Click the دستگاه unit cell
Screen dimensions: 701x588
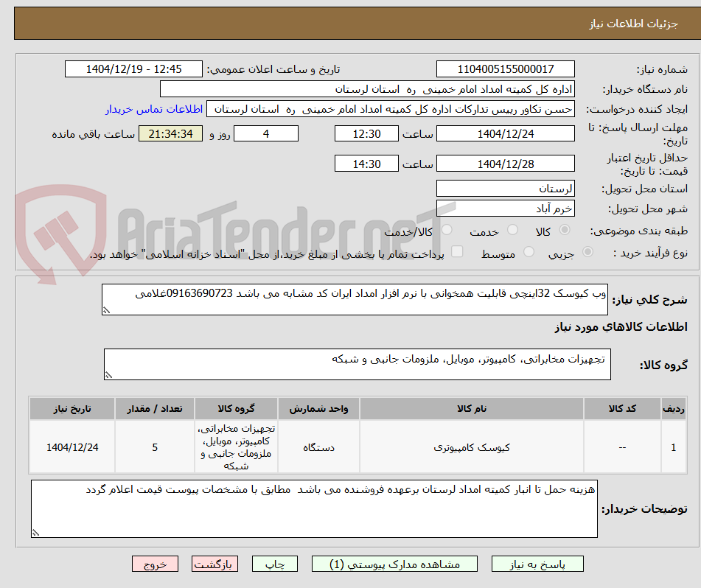(x=318, y=447)
